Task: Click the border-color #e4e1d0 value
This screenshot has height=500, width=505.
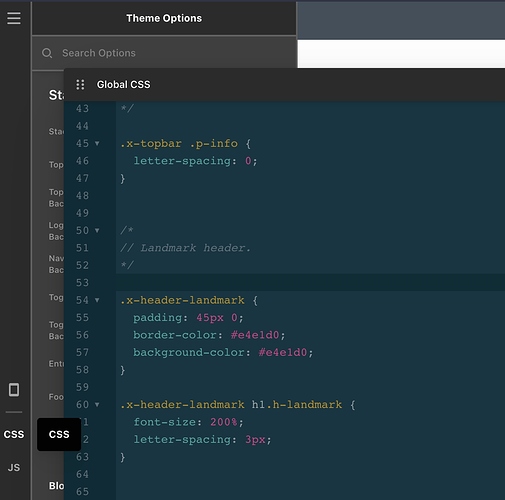Action: (x=255, y=335)
